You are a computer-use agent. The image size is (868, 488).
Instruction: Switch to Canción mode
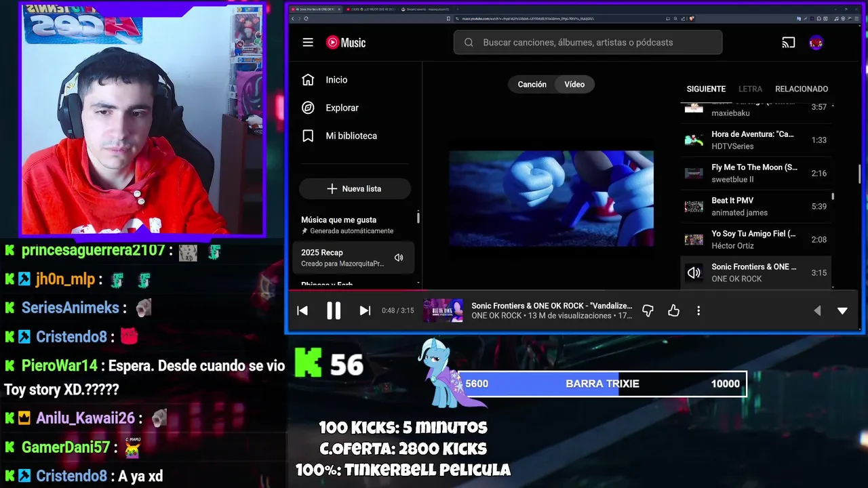pos(532,84)
